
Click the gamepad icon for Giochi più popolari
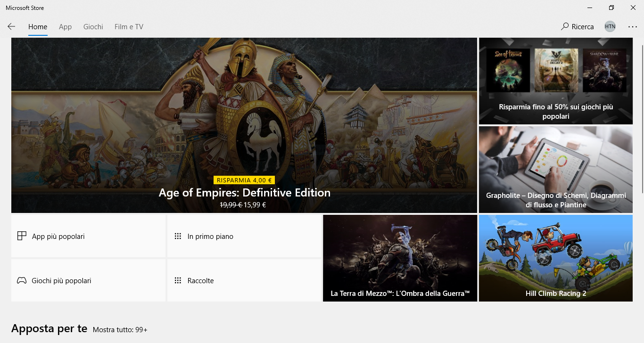point(22,280)
